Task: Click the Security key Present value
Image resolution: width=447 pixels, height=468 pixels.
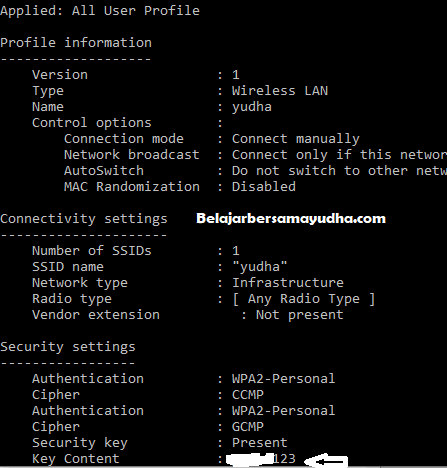Action: (x=260, y=443)
